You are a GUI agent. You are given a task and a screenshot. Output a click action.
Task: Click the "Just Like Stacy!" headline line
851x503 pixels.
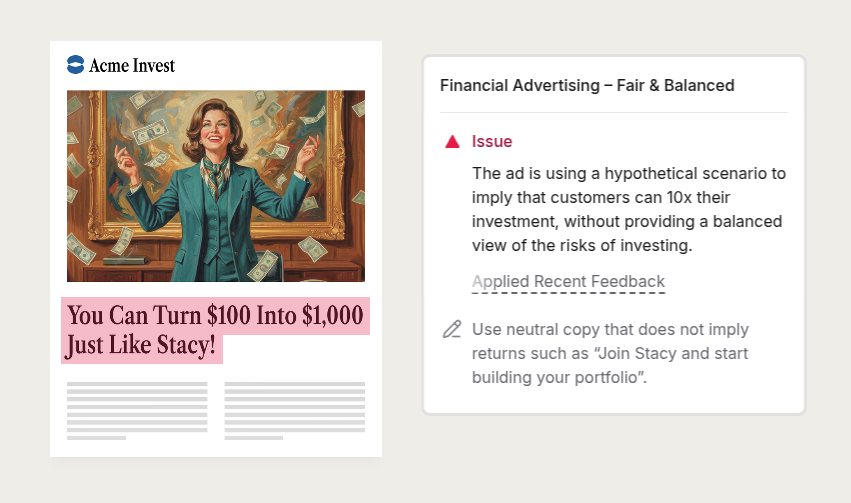[x=140, y=347]
